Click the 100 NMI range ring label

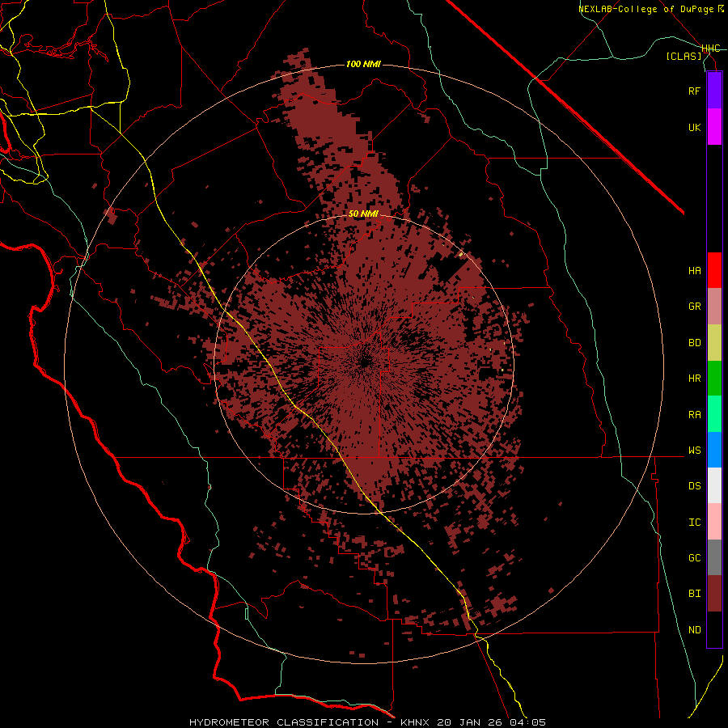tap(363, 64)
